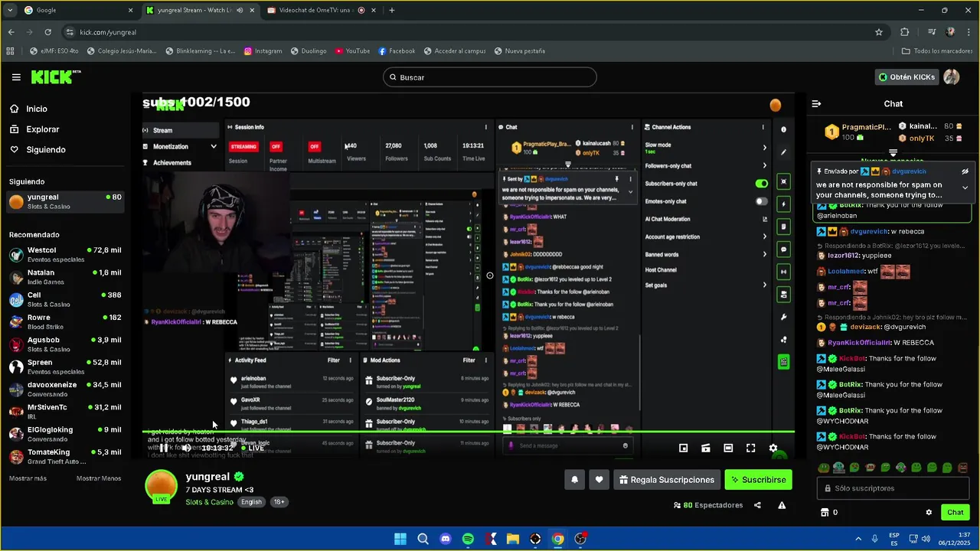This screenshot has height=551, width=980.
Task: Open chat settings gear icon
Action: (929, 512)
